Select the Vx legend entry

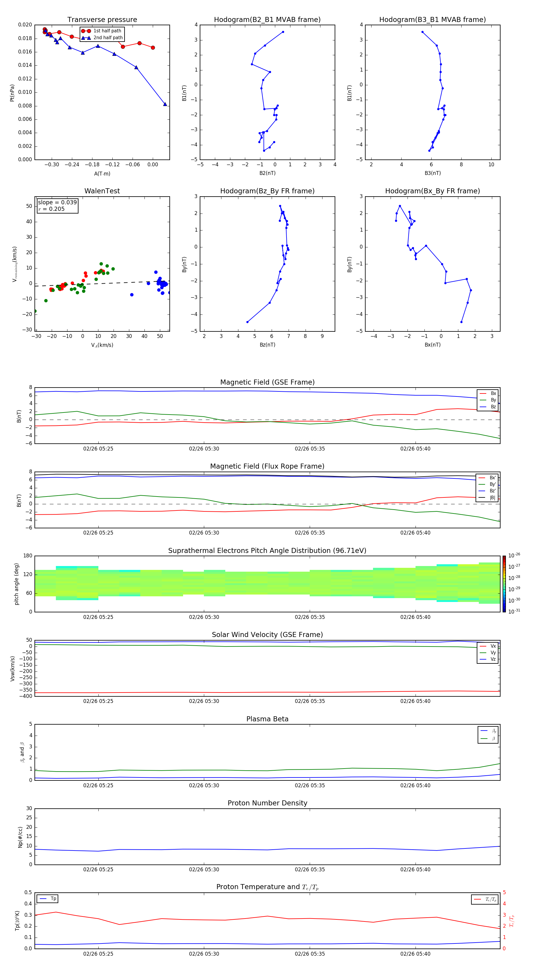488,646
